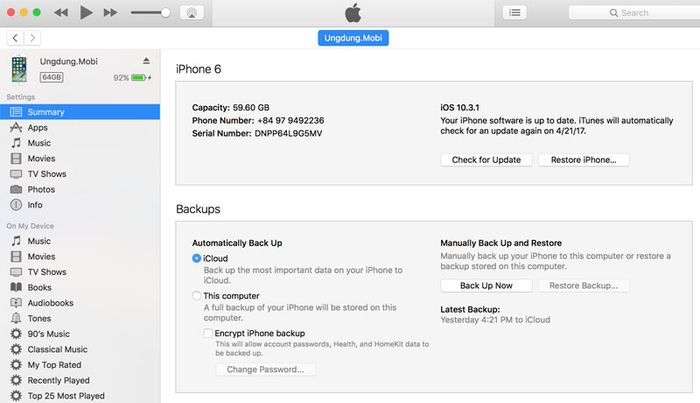Click the Back Up Now button
700x403 pixels.
[x=486, y=286]
